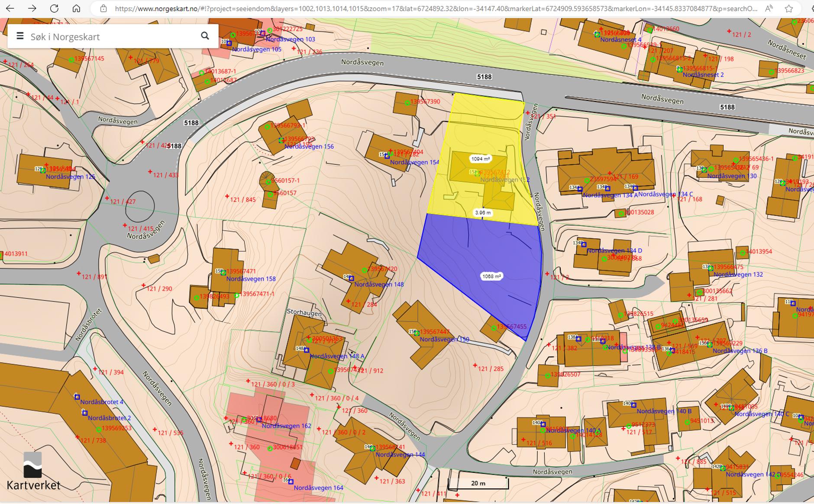Click the Nordåsvegen 158 address label
This screenshot has height=504, width=814.
251,279
